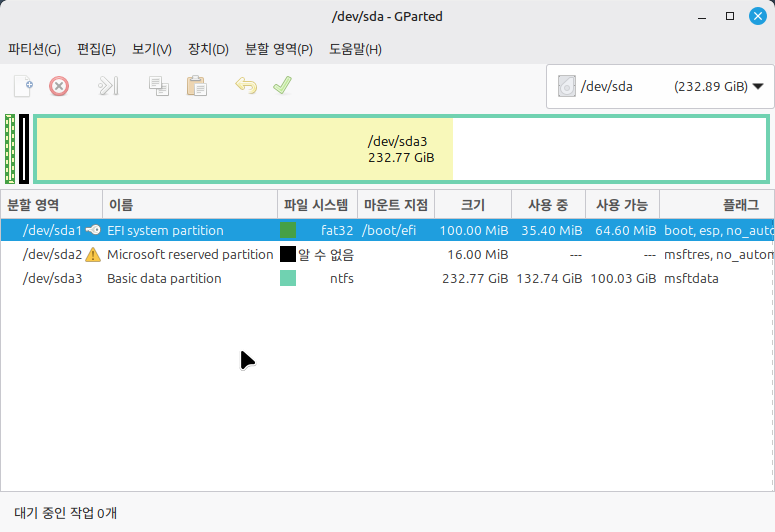Open the /dev/sda device selector dropdown
Image resolution: width=775 pixels, height=532 pixels.
(x=660, y=87)
